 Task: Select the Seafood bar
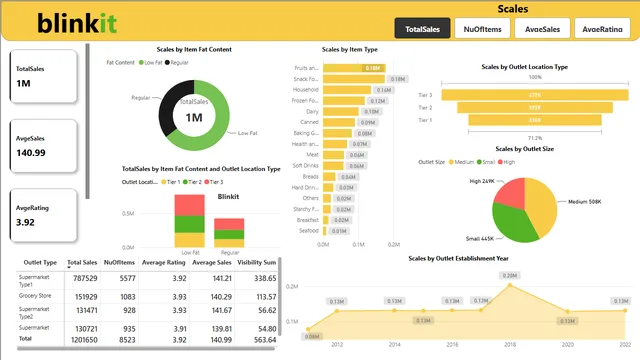[324, 231]
